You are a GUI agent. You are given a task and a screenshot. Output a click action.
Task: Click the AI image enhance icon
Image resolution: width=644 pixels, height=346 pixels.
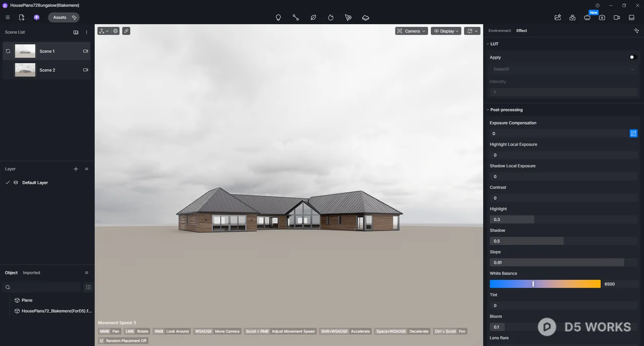558,17
